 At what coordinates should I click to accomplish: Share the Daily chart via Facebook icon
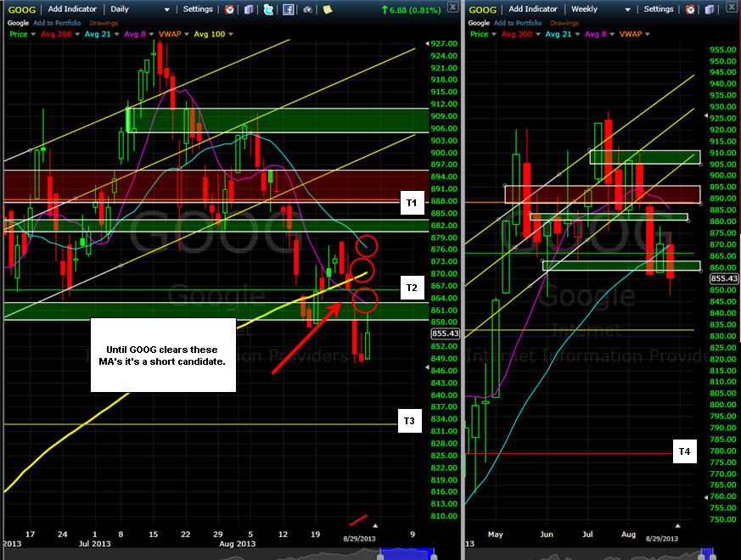tap(289, 9)
